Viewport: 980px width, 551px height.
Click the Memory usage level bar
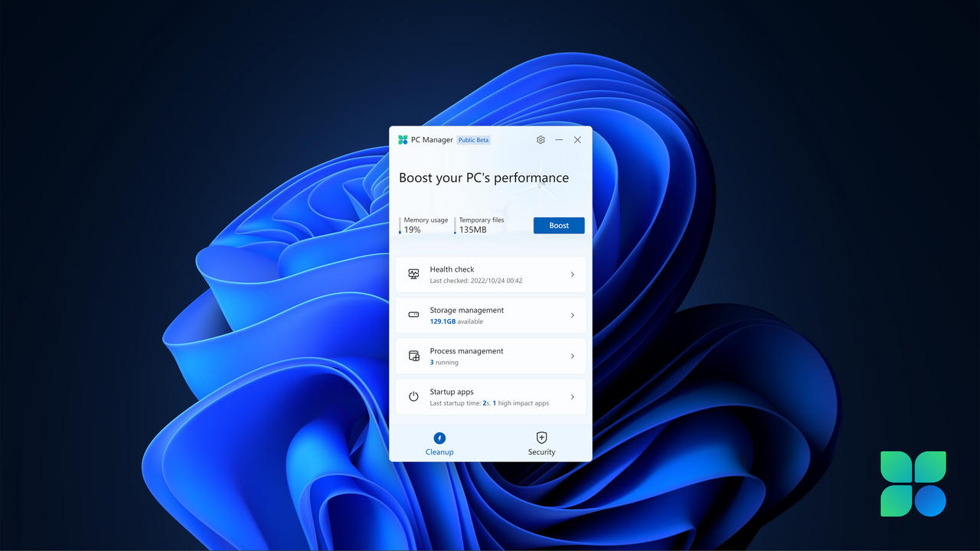tap(400, 225)
